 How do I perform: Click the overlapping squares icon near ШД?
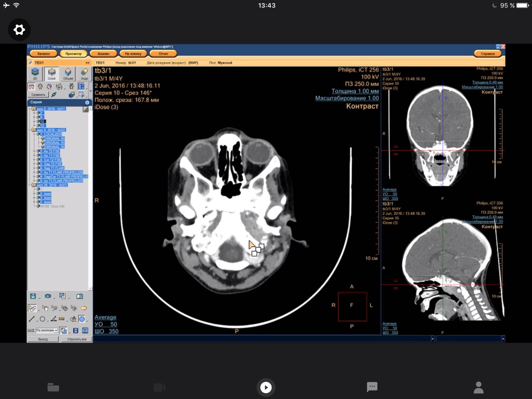tap(63, 330)
